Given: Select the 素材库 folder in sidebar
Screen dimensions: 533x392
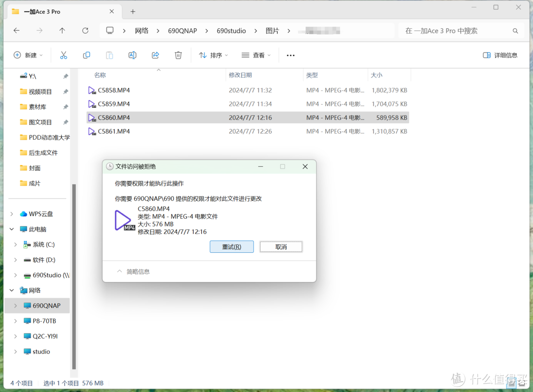Looking at the screenshot, I should pyautogui.click(x=37, y=107).
